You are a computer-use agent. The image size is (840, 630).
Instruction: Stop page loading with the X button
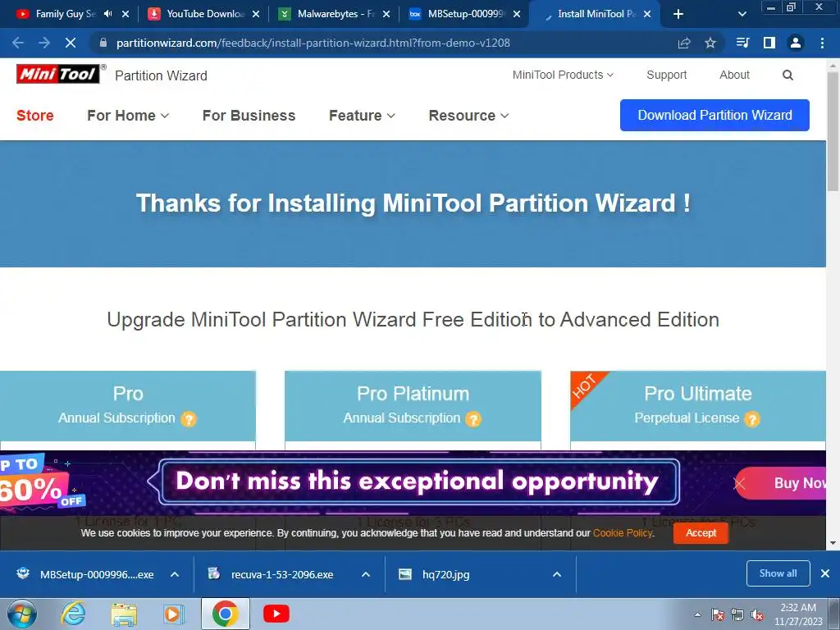(71, 43)
